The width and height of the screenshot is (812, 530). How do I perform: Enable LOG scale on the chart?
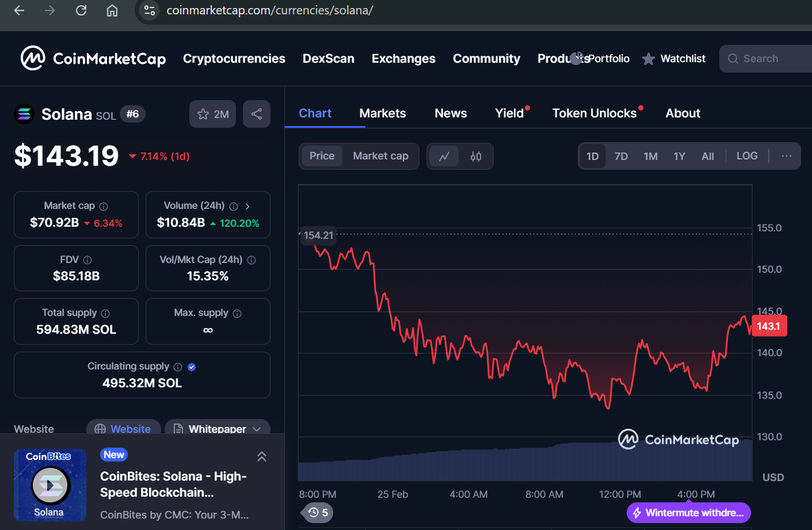click(x=746, y=156)
